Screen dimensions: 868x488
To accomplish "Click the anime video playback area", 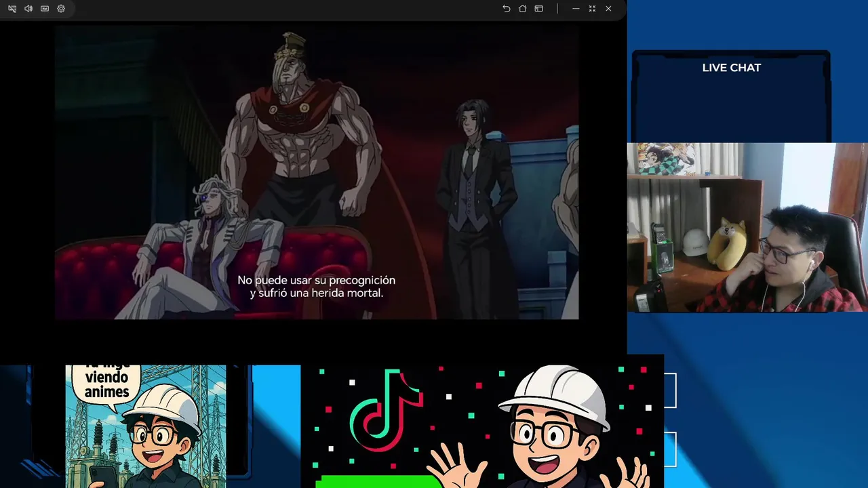I will [x=317, y=172].
